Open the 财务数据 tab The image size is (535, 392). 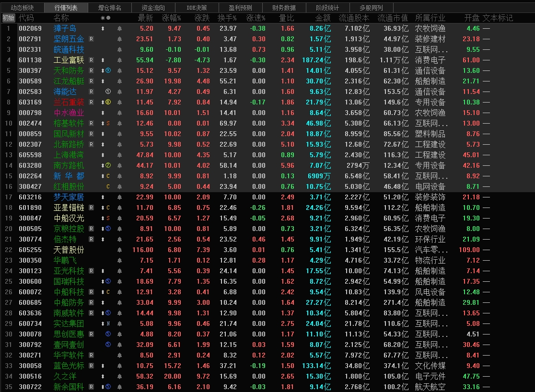click(x=284, y=8)
